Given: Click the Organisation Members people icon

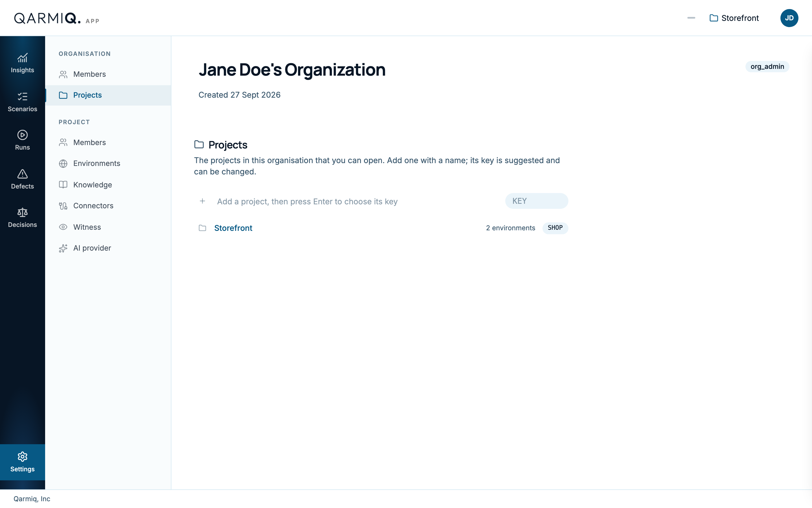Looking at the screenshot, I should tap(63, 74).
